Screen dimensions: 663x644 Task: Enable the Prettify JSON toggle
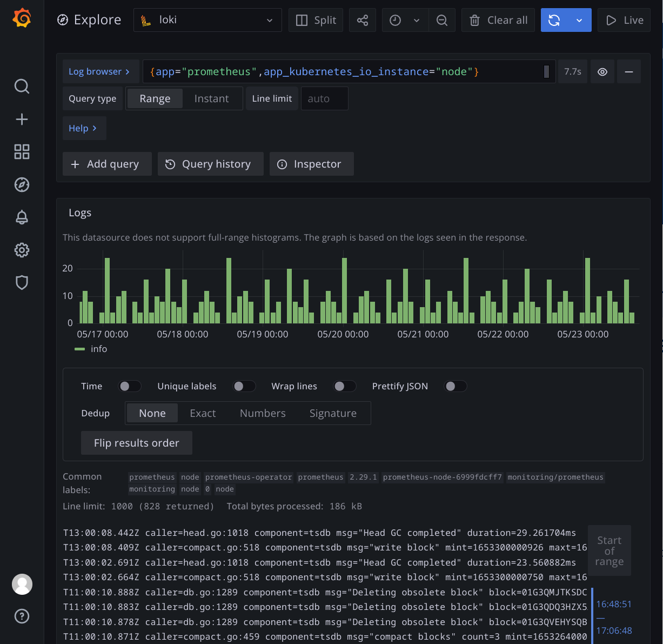[456, 386]
